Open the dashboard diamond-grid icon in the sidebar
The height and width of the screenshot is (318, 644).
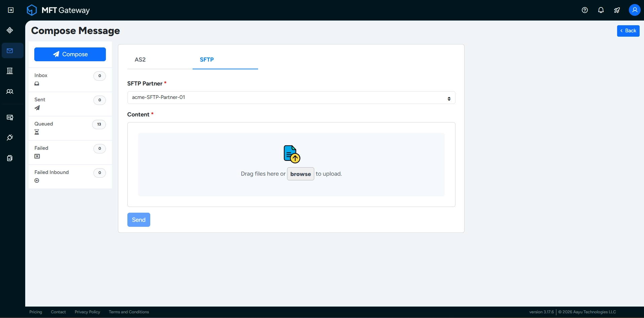pos(10,30)
